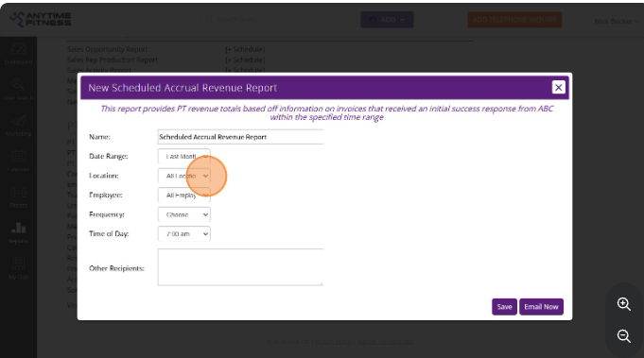
Task: Click the Email Now button
Action: click(541, 307)
